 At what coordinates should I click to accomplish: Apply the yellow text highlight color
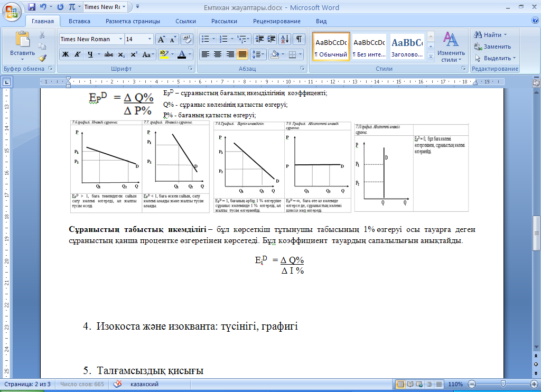164,54
